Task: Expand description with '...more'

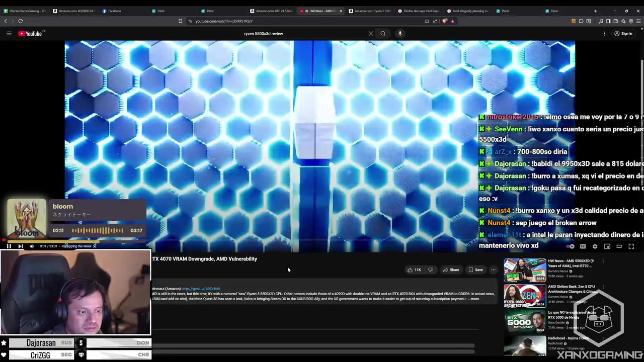Action: pos(474,299)
